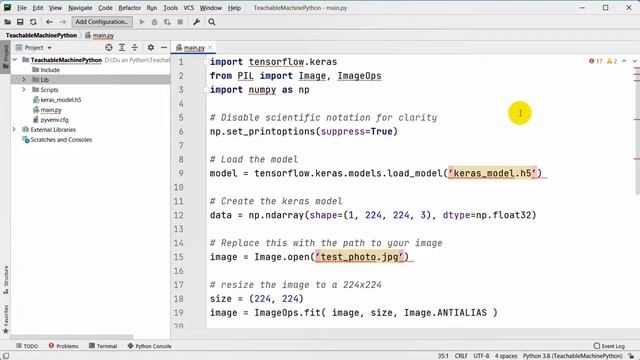Open the Event Log
The image size is (640, 360).
[609, 346]
